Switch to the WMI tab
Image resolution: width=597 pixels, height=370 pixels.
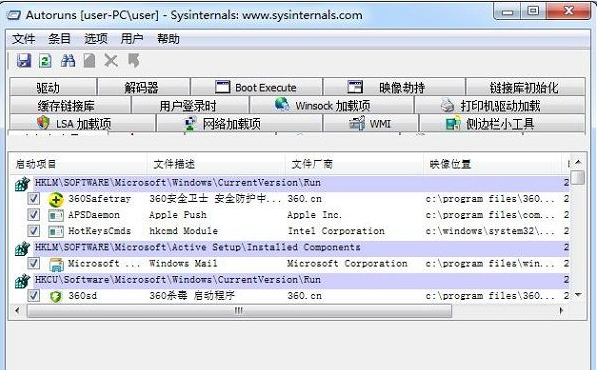(371, 123)
